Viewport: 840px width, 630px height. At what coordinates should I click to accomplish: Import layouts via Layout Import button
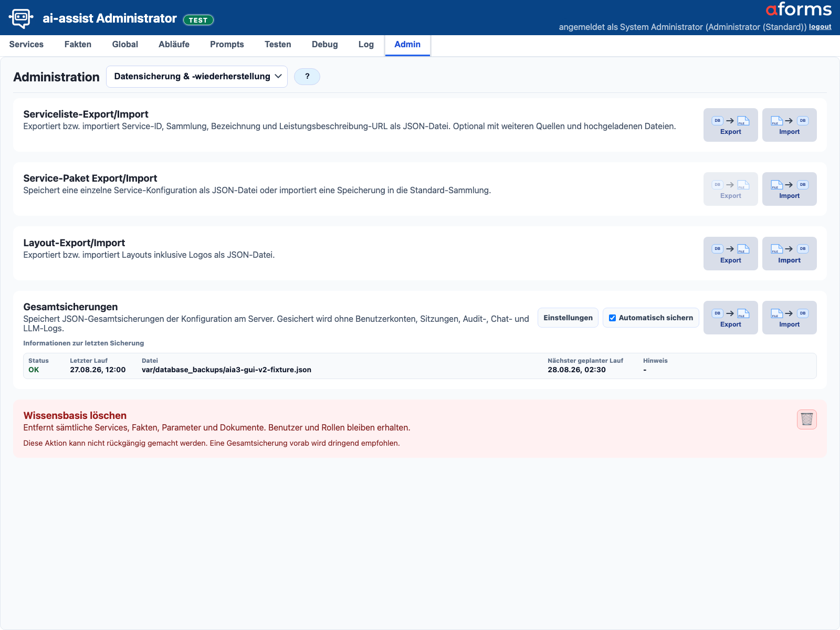(789, 254)
